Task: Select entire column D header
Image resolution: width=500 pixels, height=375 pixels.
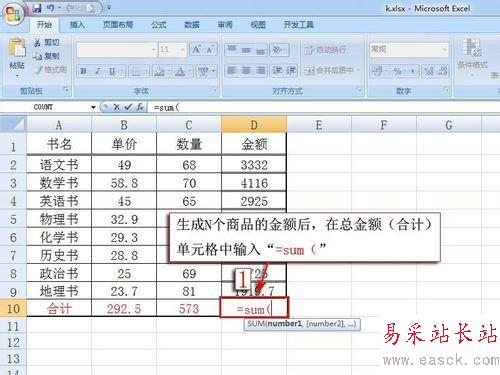Action: (x=254, y=125)
